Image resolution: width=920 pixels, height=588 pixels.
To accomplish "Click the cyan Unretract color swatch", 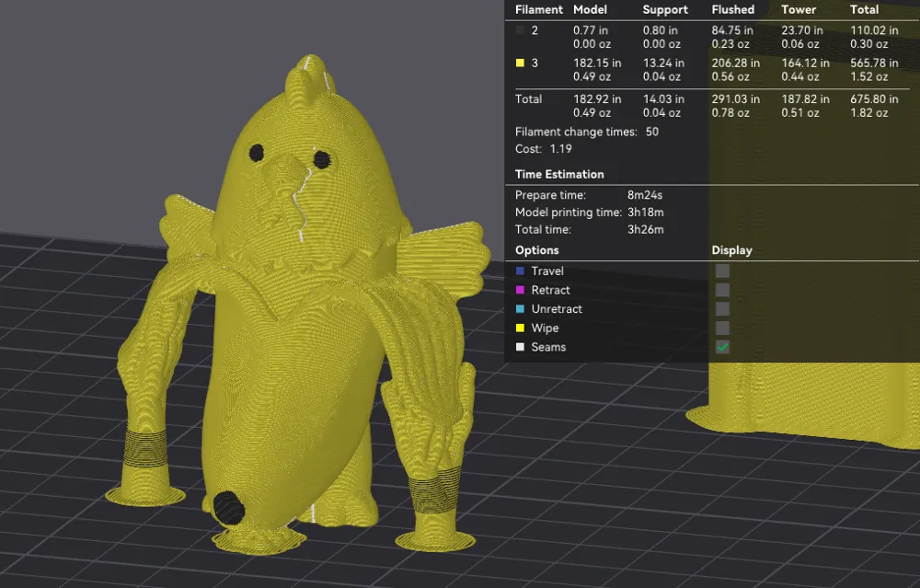I will [520, 308].
